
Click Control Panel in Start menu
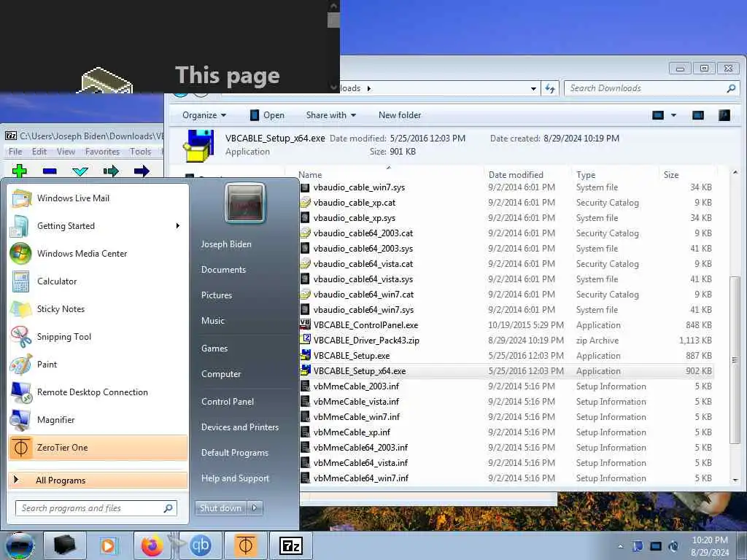(x=228, y=402)
